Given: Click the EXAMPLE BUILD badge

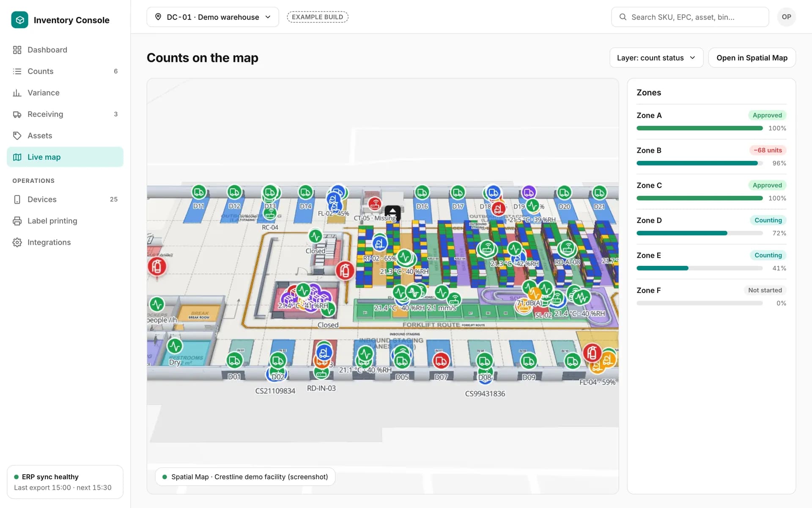Looking at the screenshot, I should [317, 17].
